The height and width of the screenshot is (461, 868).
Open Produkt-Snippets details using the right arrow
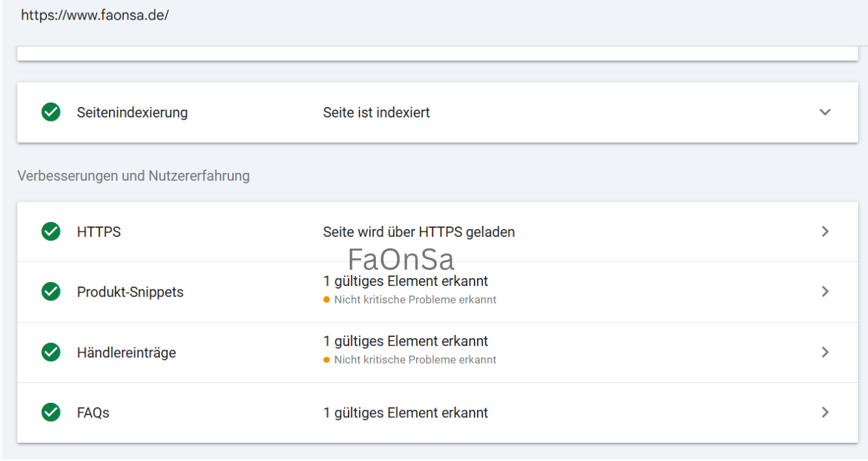tap(825, 292)
